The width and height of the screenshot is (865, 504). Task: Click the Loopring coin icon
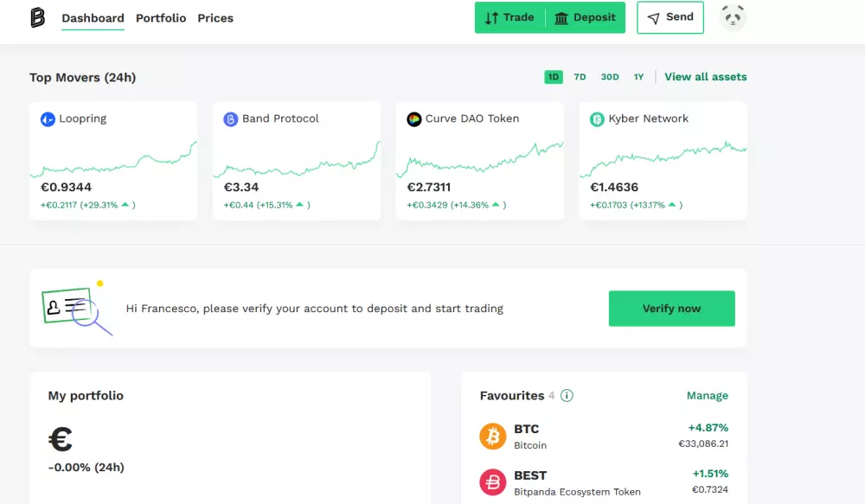coord(48,119)
